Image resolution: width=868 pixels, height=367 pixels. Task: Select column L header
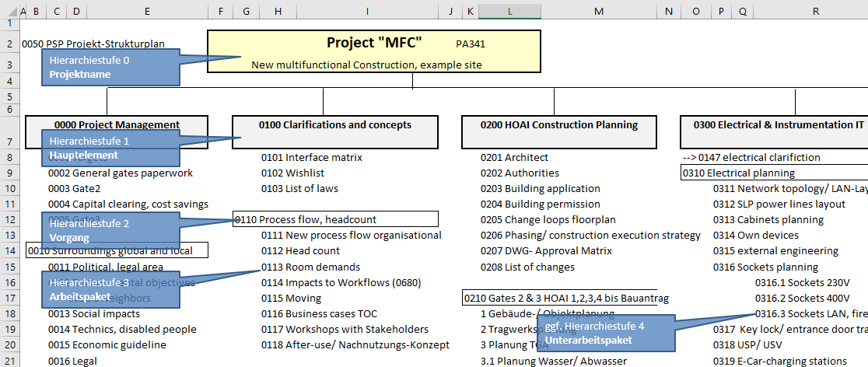pyautogui.click(x=509, y=11)
